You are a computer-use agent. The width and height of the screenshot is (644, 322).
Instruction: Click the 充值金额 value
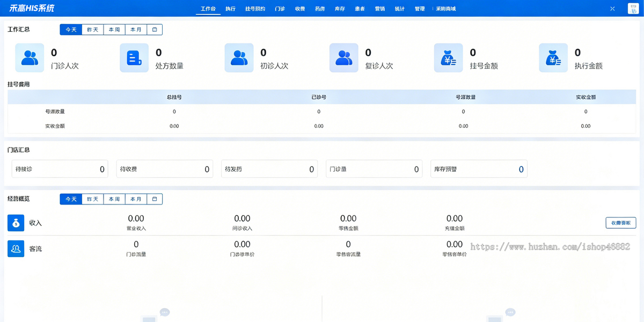455,218
